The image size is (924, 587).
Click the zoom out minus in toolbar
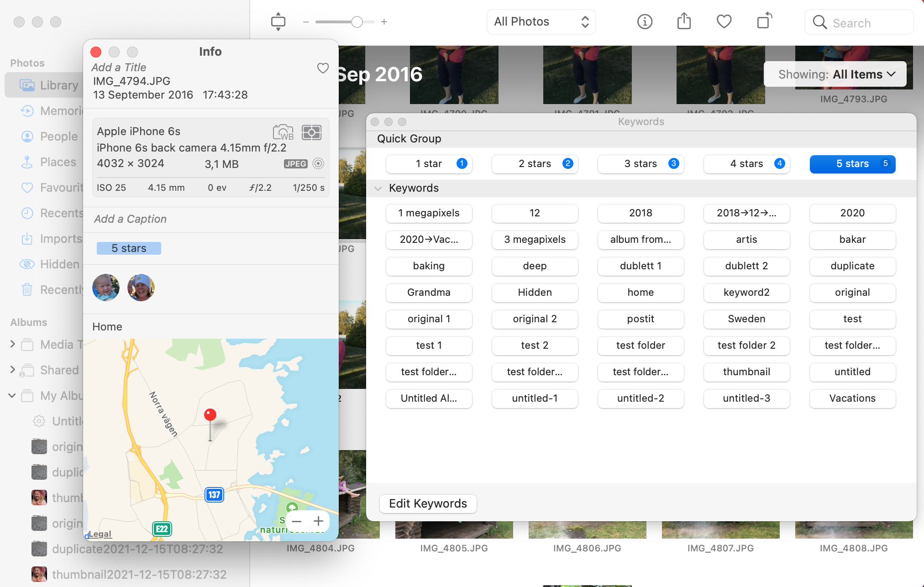tap(306, 22)
